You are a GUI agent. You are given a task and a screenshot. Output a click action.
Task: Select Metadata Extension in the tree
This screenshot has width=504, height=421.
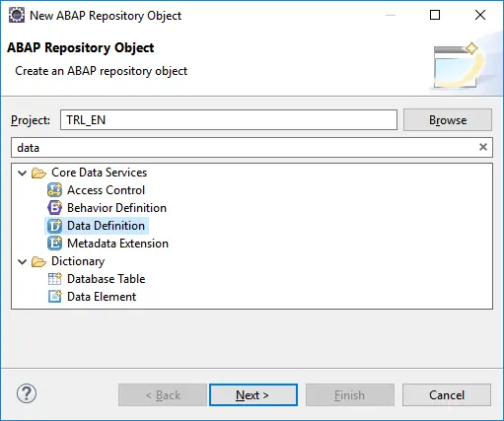117,244
